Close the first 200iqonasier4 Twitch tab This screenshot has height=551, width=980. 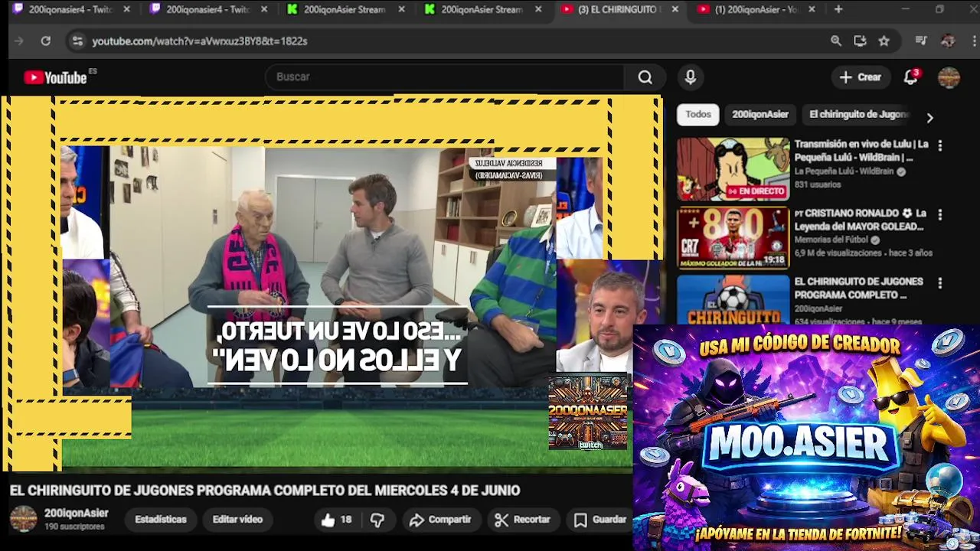click(x=126, y=10)
